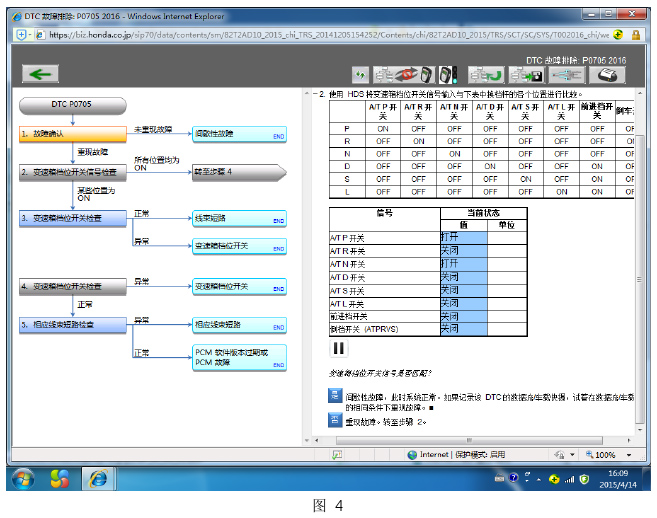Click the disconnect HDS tester flowchart icon
This screenshot has width=657, height=518.
(404, 75)
